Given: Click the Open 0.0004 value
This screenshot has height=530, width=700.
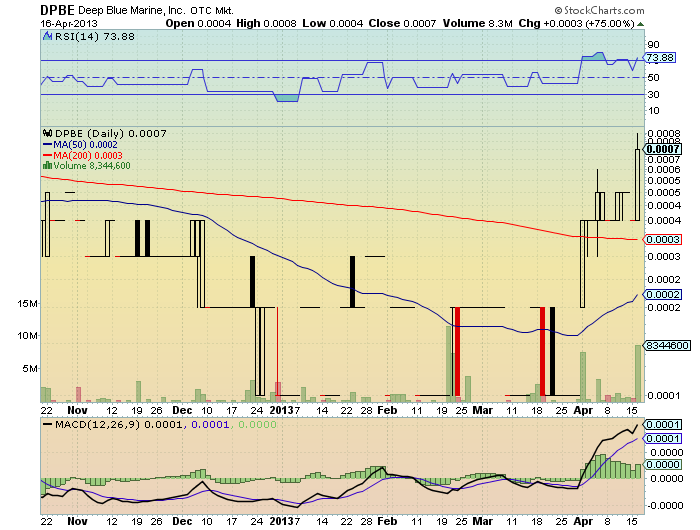Looking at the screenshot, I should tap(198, 24).
